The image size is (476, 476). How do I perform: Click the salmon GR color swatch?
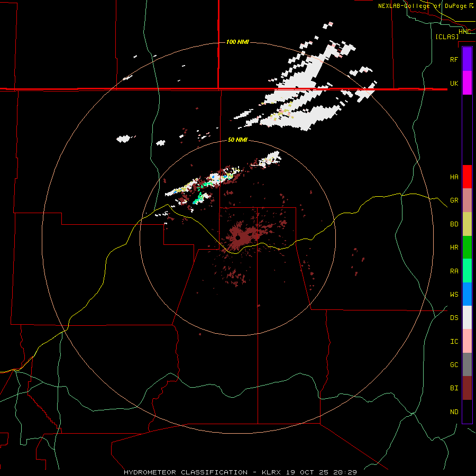[467, 200]
